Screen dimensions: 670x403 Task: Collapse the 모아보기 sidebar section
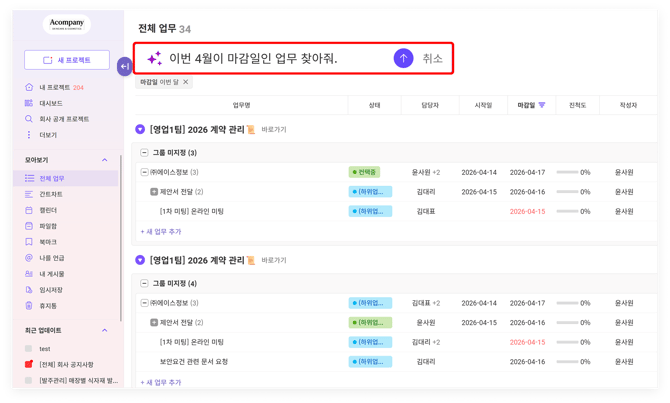point(105,160)
